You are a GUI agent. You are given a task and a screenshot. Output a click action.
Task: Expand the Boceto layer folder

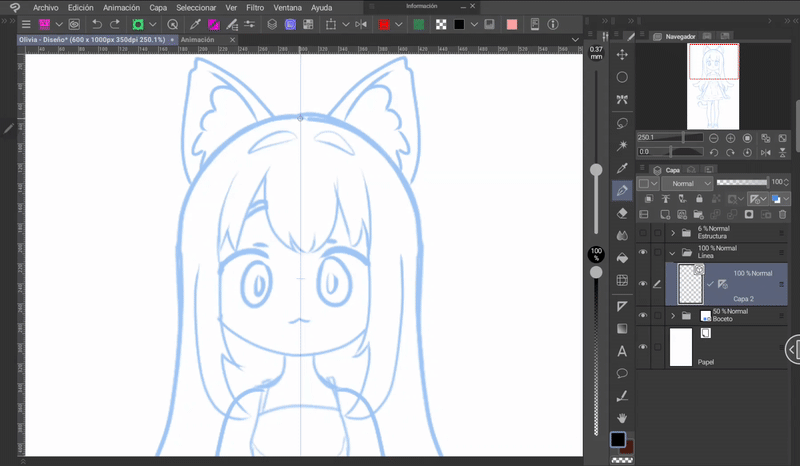pyautogui.click(x=672, y=315)
